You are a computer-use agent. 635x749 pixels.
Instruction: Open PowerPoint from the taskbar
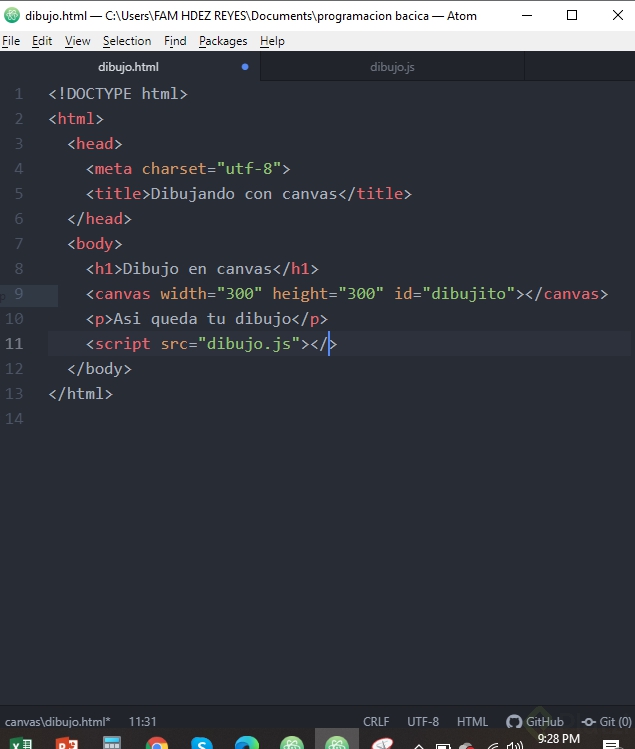click(67, 743)
